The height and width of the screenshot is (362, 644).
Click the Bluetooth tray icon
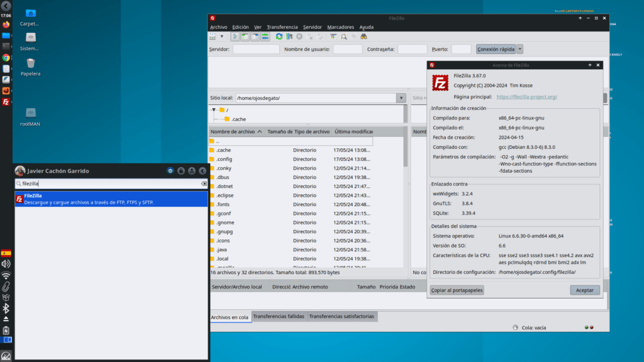pyautogui.click(x=6, y=308)
